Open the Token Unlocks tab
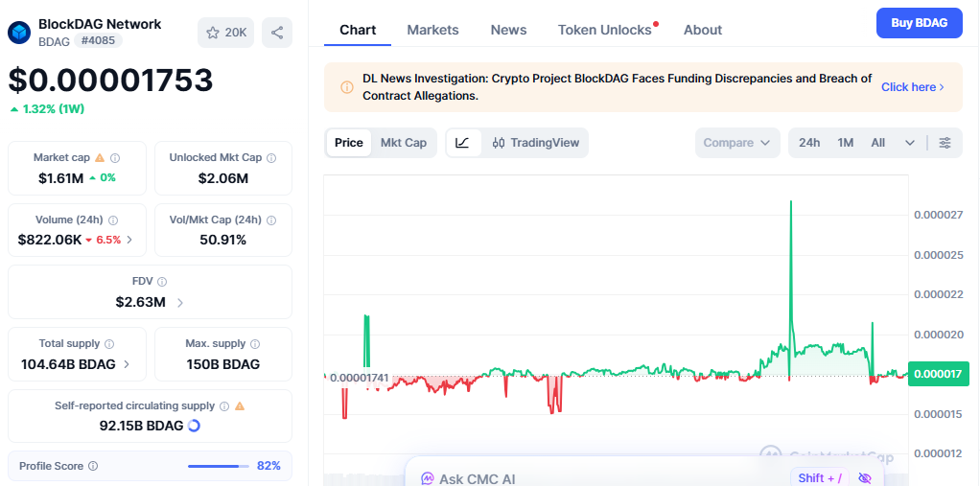This screenshot has height=486, width=980. (604, 30)
